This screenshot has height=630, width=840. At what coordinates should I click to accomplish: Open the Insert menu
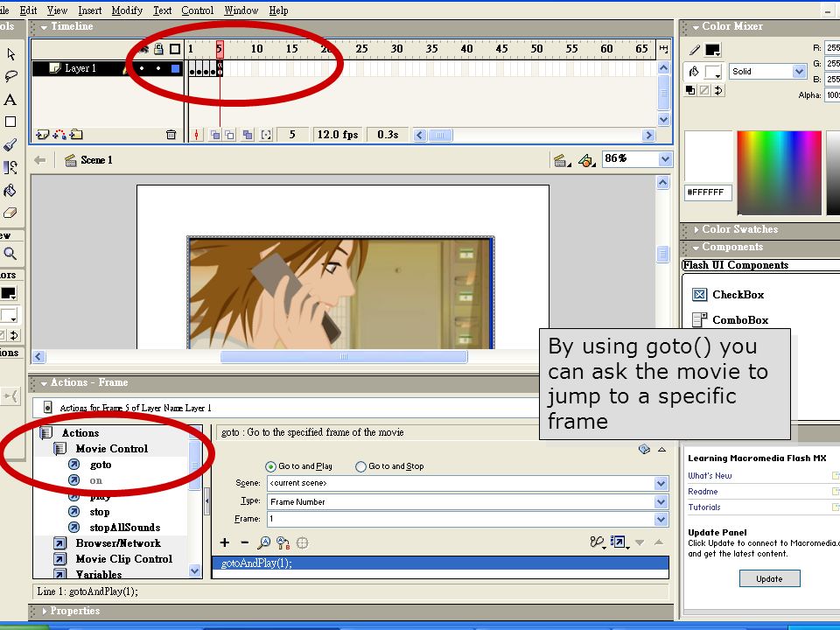pyautogui.click(x=89, y=10)
